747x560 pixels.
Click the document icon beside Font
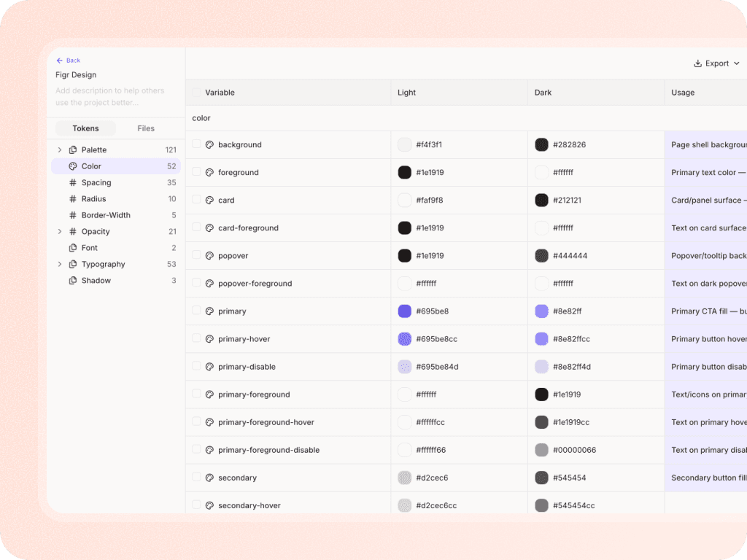pos(73,248)
